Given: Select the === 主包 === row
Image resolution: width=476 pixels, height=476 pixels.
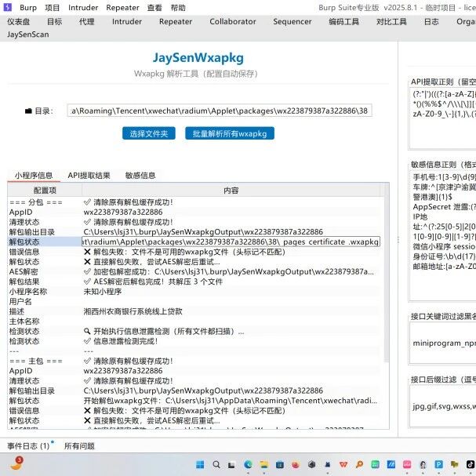Looking at the screenshot, I should [194, 361].
